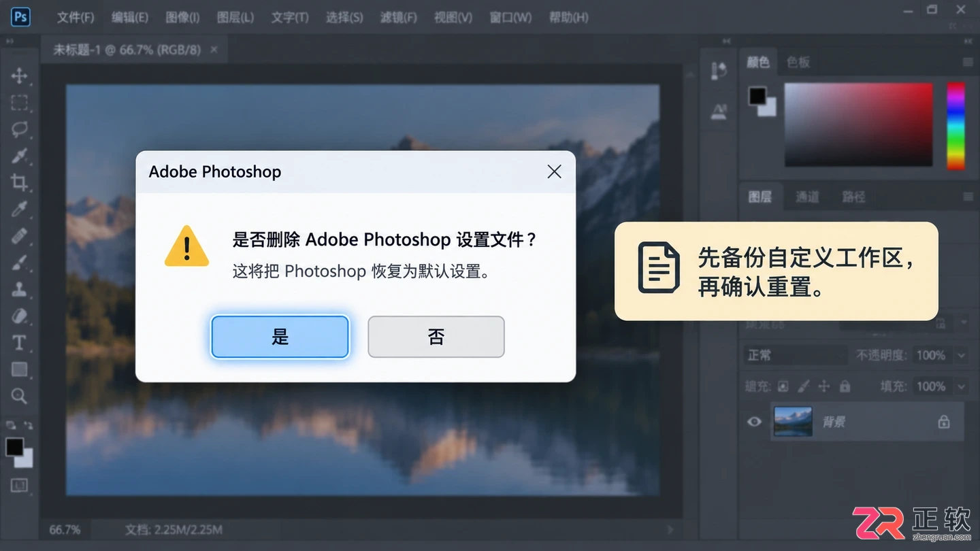Open the layer filter type dropdown arrow
This screenshot has width=980, height=551.
tap(965, 322)
